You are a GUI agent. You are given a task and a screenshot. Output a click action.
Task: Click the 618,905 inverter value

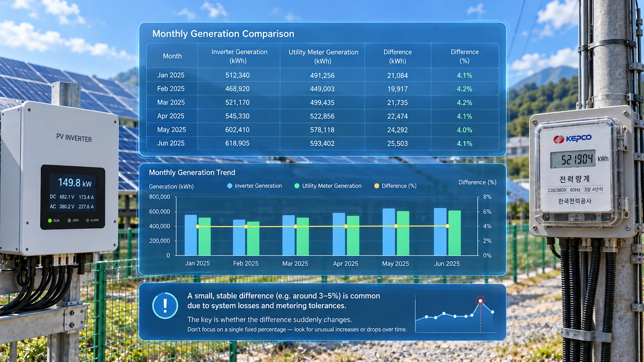click(237, 143)
